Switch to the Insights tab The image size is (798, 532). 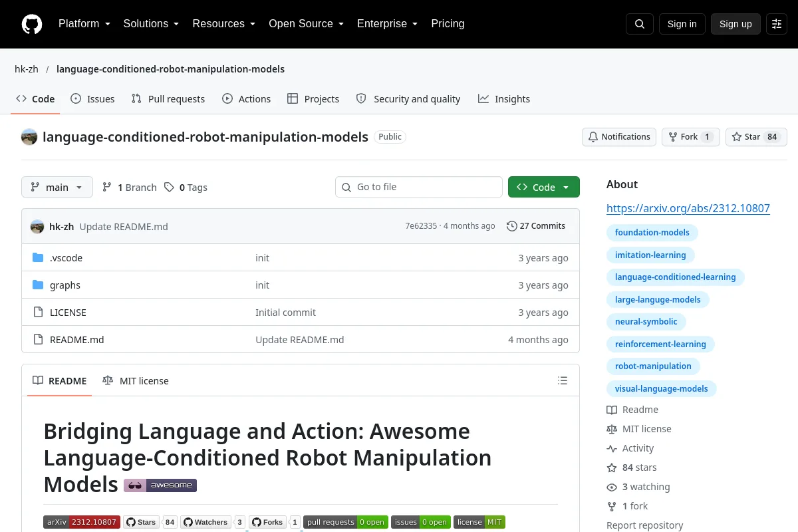504,99
